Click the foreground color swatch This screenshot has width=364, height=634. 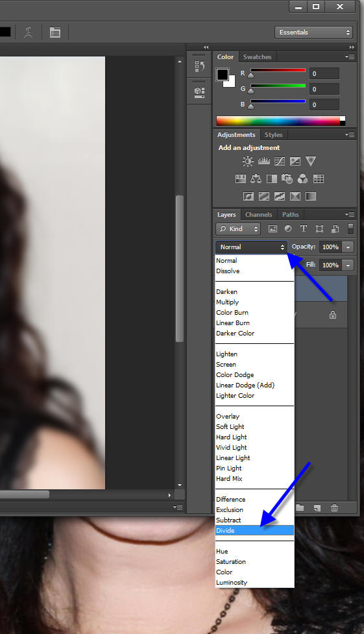pos(222,74)
